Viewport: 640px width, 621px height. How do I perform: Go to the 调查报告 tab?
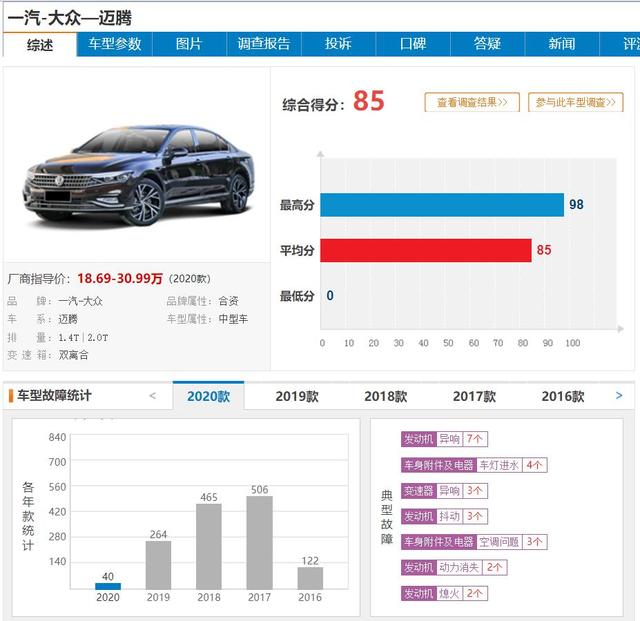click(264, 44)
